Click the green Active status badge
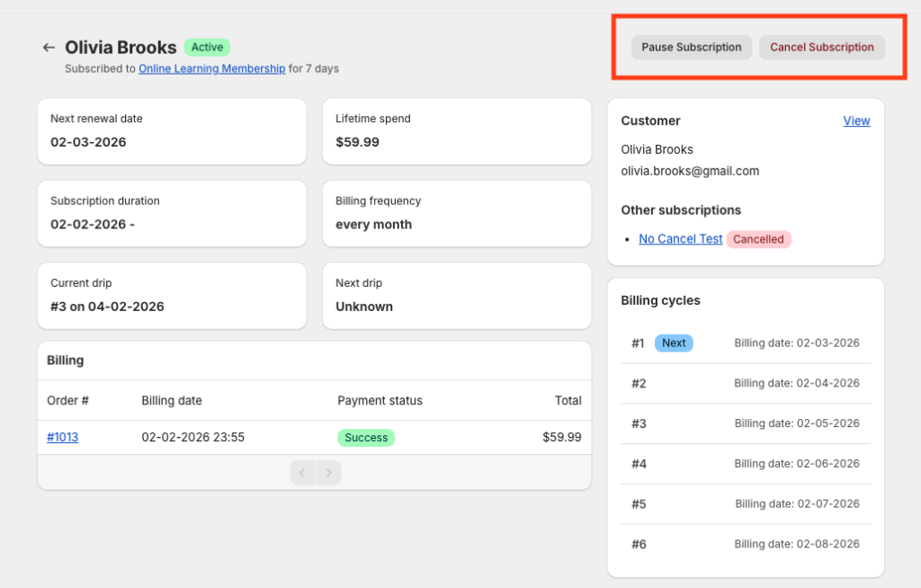921x588 pixels. pos(207,48)
